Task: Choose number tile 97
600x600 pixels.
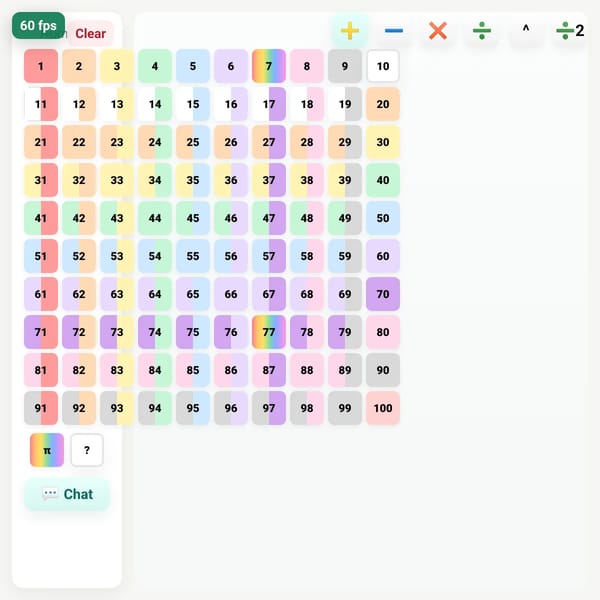Action: 269,408
